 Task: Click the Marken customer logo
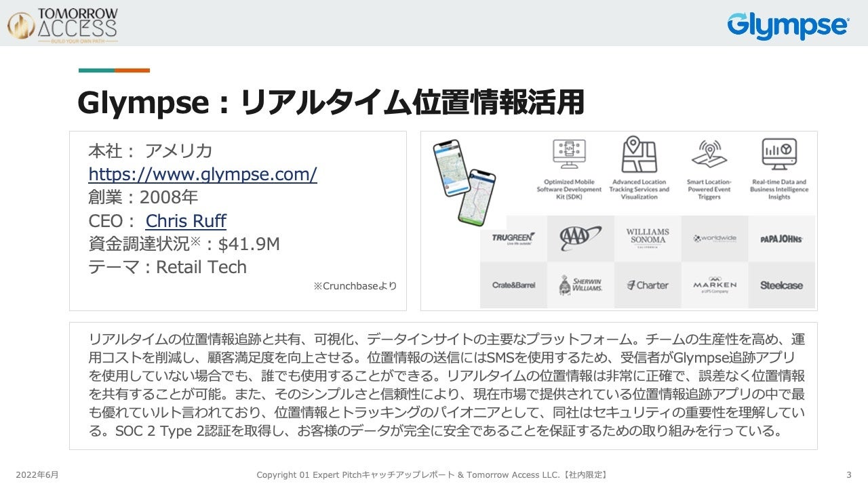click(715, 285)
